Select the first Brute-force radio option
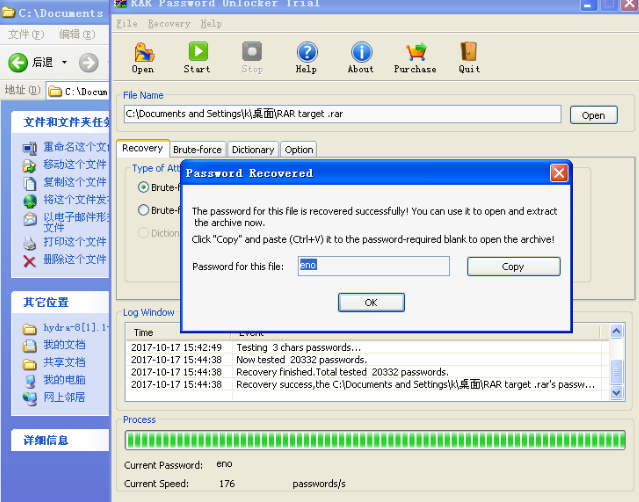 [143, 187]
